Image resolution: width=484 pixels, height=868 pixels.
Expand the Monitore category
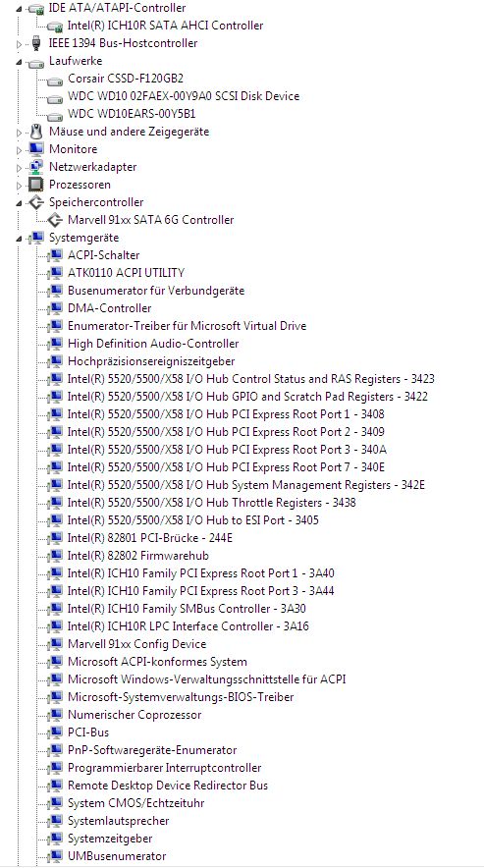coord(19,150)
